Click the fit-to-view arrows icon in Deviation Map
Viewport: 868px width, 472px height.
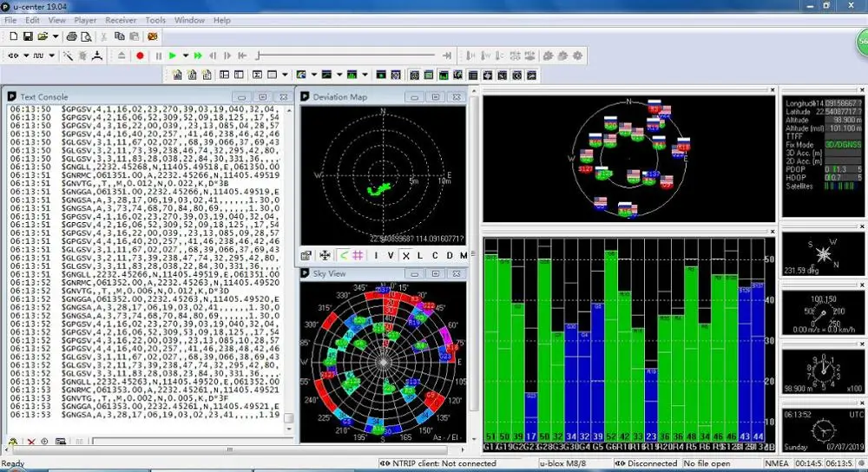tap(325, 255)
